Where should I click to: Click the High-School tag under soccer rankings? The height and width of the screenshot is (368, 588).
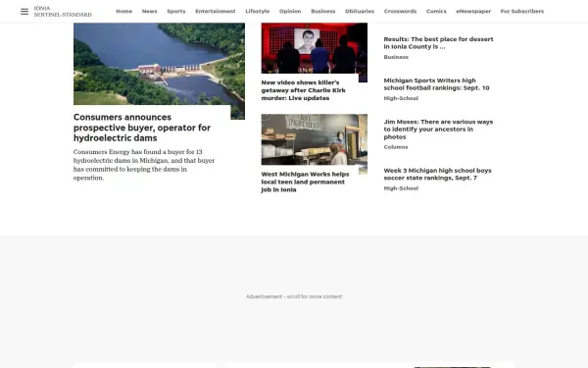point(401,188)
